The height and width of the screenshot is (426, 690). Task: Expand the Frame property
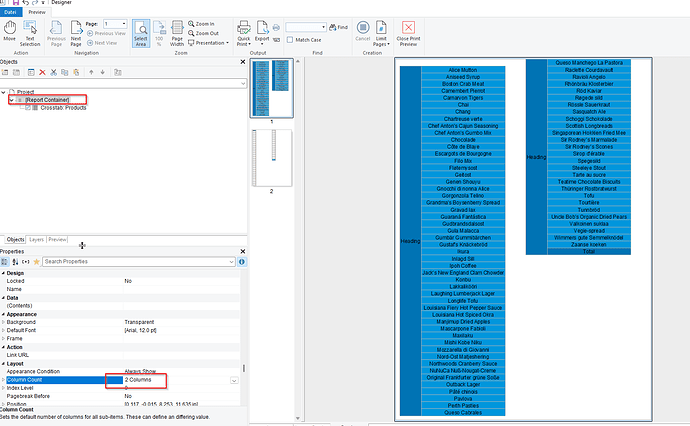[x=4, y=339]
